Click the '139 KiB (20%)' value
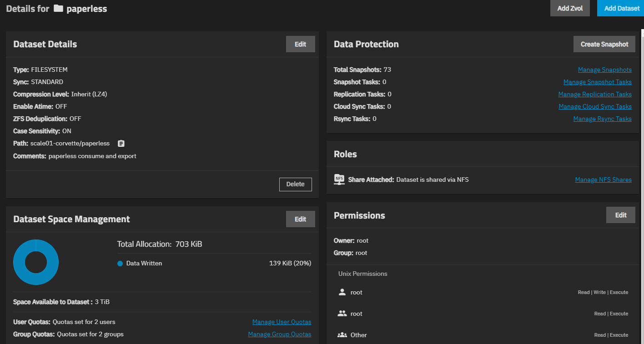This screenshot has height=344, width=644. pos(290,263)
